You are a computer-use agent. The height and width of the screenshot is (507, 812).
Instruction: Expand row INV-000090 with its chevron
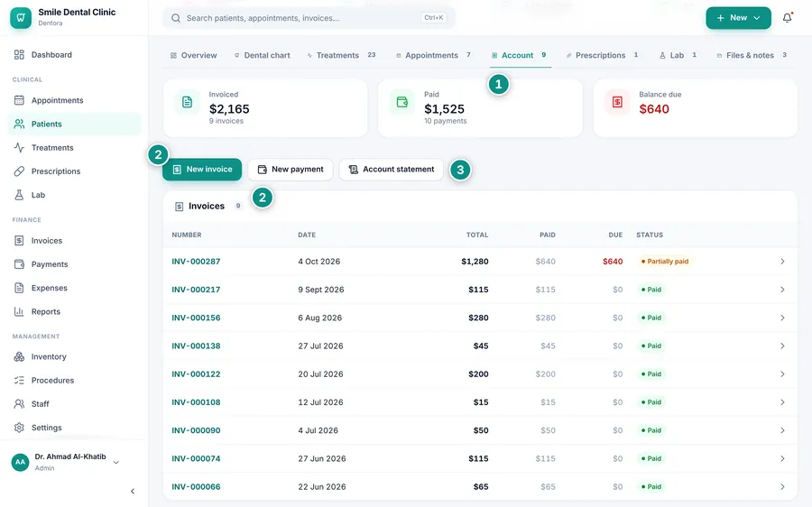click(x=782, y=430)
